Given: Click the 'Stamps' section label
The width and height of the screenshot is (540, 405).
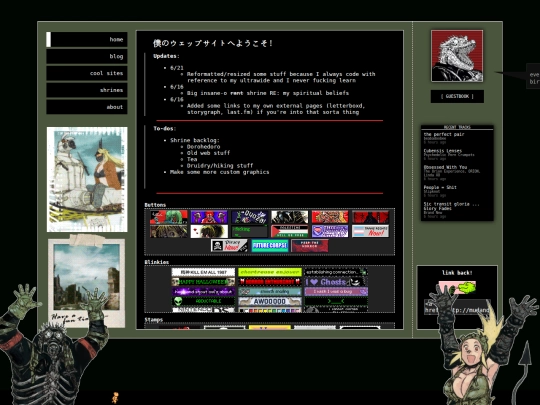Looking at the screenshot, I should click(154, 320).
